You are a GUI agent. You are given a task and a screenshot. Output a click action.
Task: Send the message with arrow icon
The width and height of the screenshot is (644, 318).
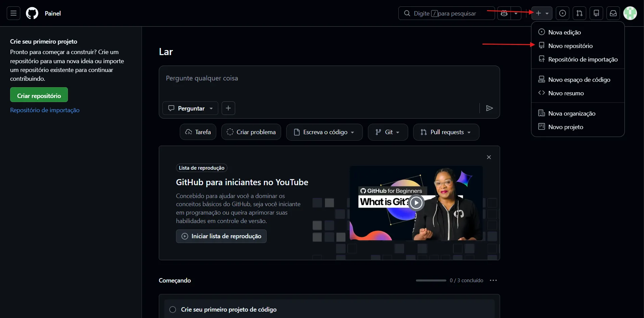489,108
